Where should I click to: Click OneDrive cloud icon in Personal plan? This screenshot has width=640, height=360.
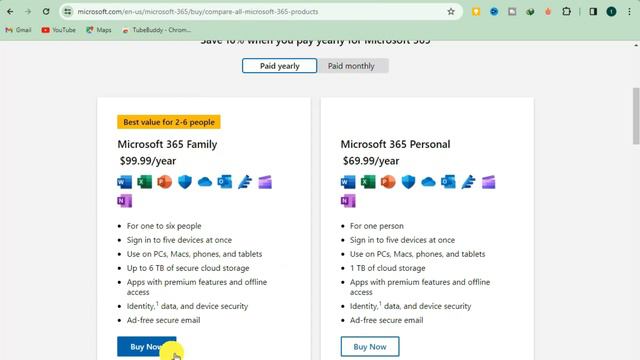point(428,182)
